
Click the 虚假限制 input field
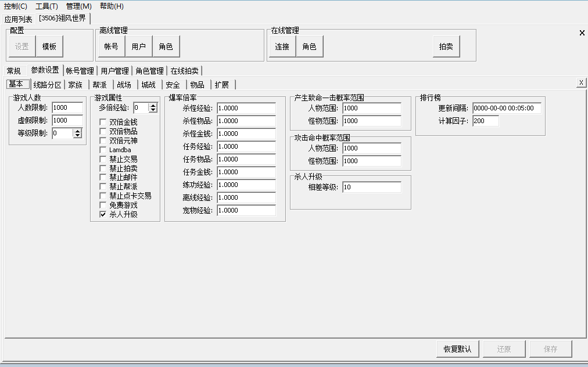click(x=67, y=120)
